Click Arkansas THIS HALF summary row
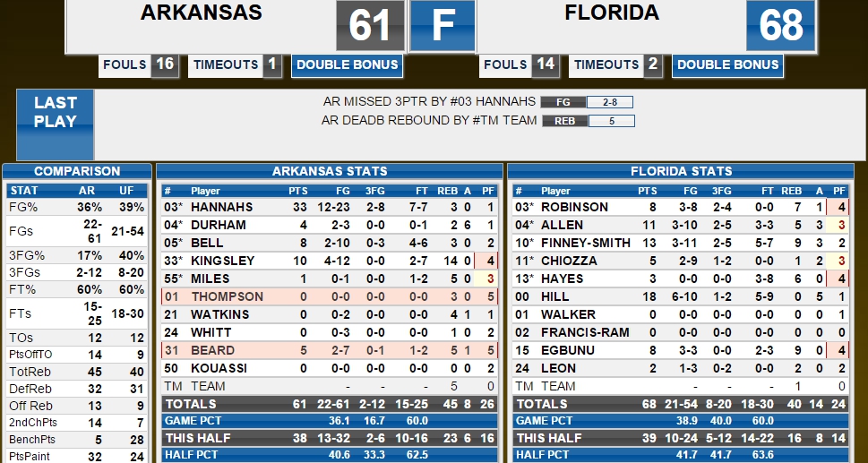 [330, 438]
